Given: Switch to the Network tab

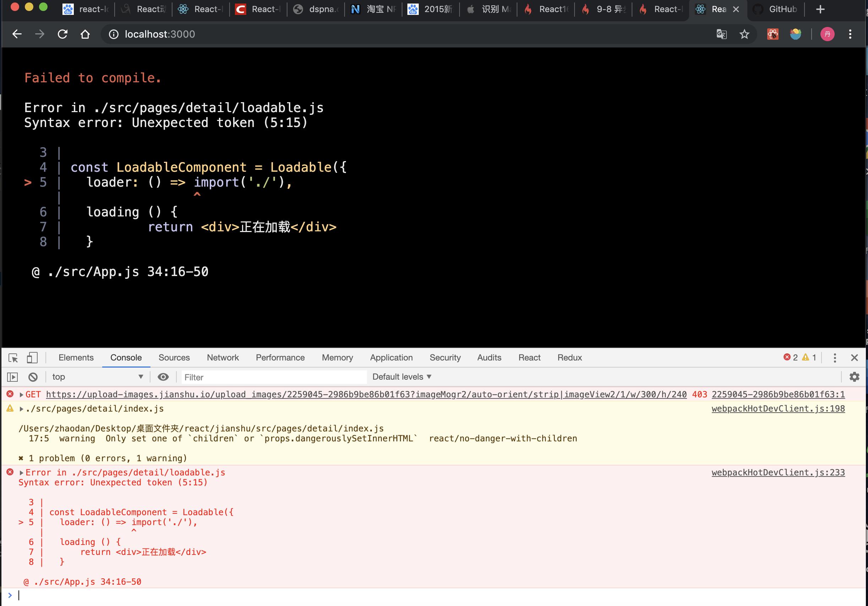Looking at the screenshot, I should pyautogui.click(x=223, y=358).
